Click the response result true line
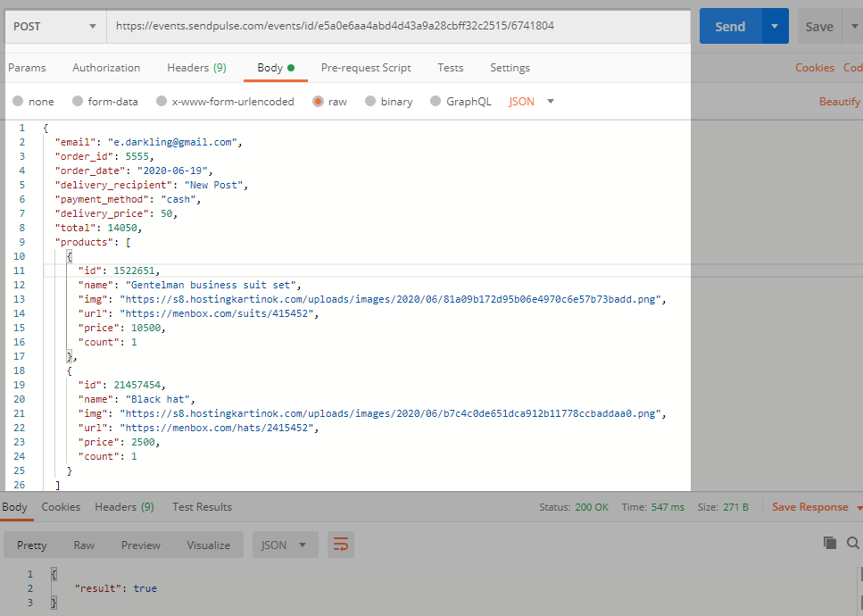Image resolution: width=863 pixels, height=616 pixels. pyautogui.click(x=116, y=588)
